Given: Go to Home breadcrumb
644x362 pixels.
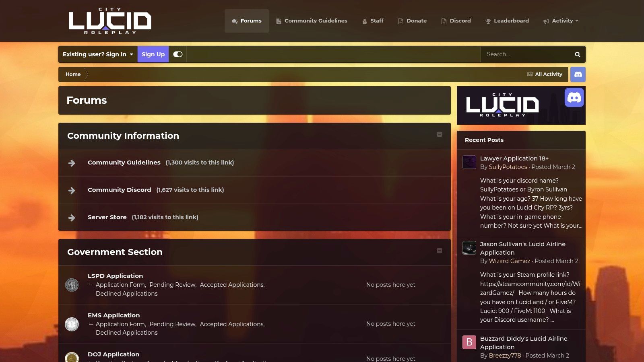Looking at the screenshot, I should (x=73, y=74).
